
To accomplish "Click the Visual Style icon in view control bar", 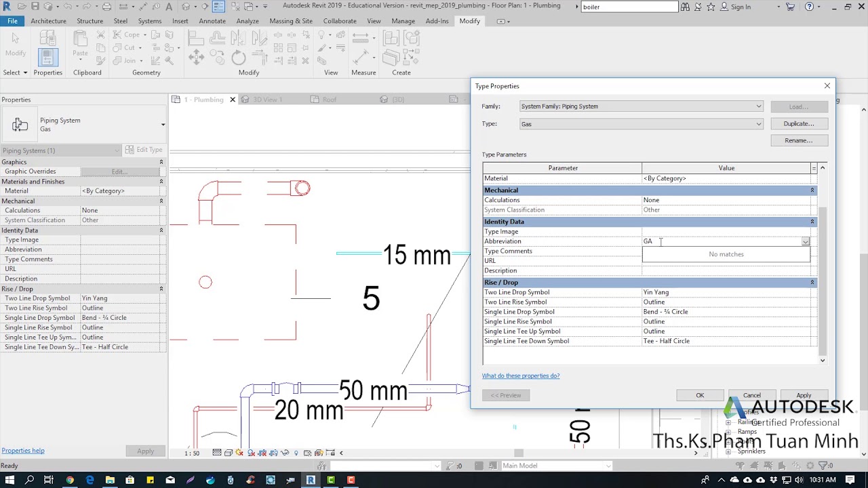I will pos(229,453).
